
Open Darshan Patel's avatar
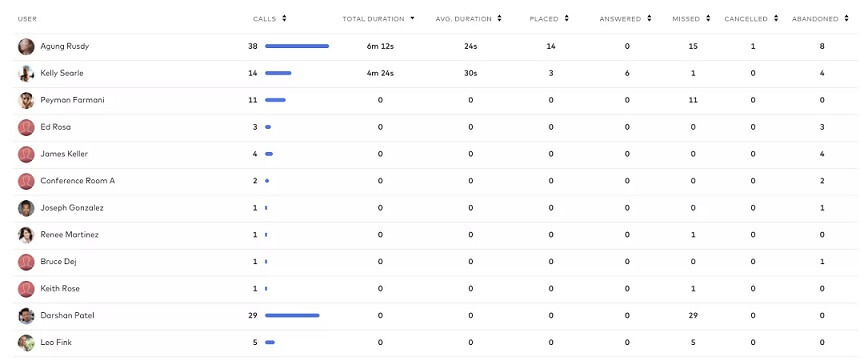[x=26, y=315]
